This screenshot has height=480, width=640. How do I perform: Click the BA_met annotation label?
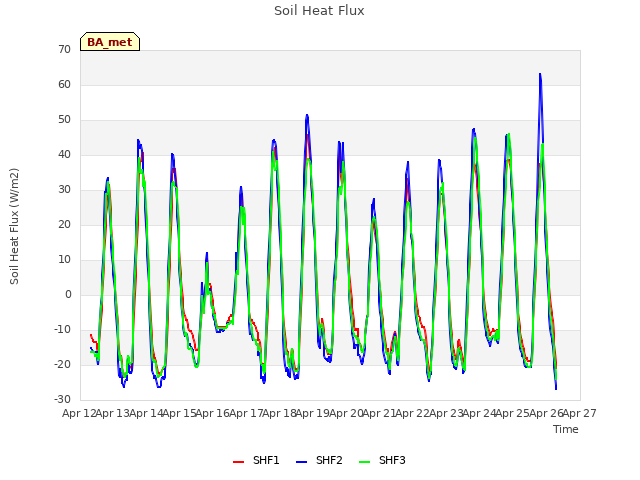[110, 42]
